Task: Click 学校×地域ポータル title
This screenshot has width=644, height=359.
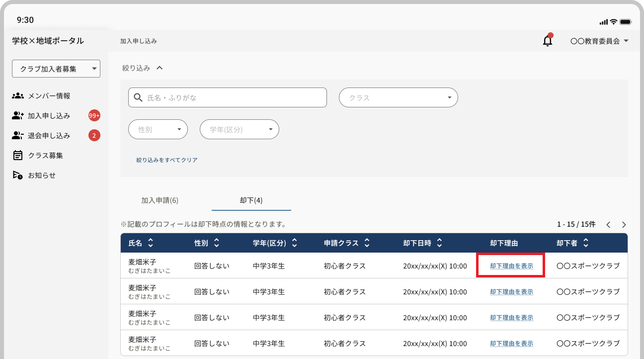Action: 48,41
